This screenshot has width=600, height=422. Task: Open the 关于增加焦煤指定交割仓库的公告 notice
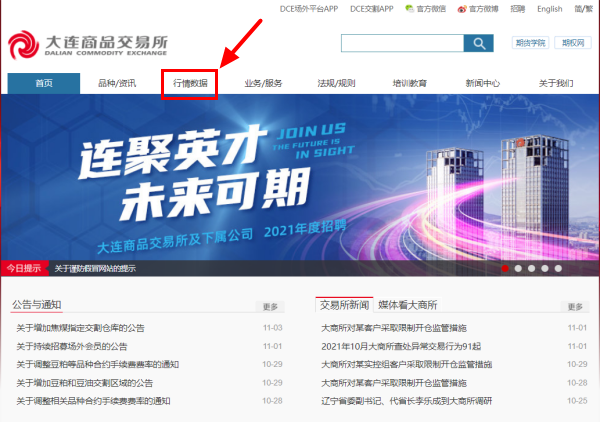(x=81, y=328)
